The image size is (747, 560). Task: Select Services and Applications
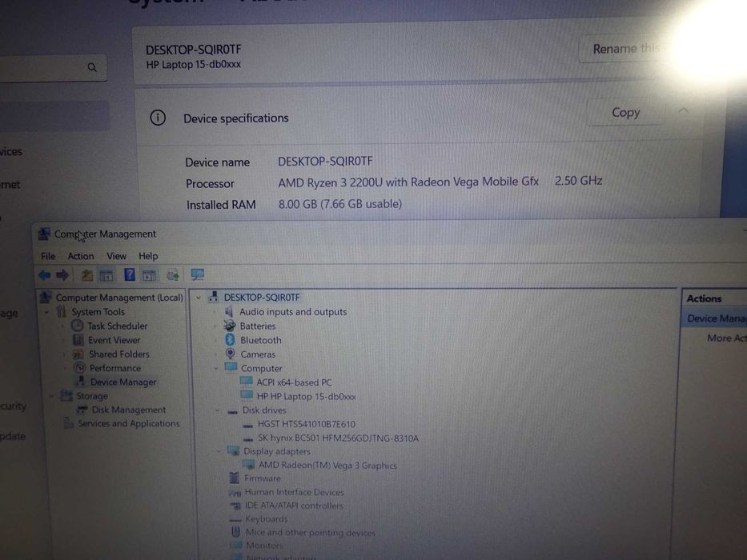click(x=129, y=423)
